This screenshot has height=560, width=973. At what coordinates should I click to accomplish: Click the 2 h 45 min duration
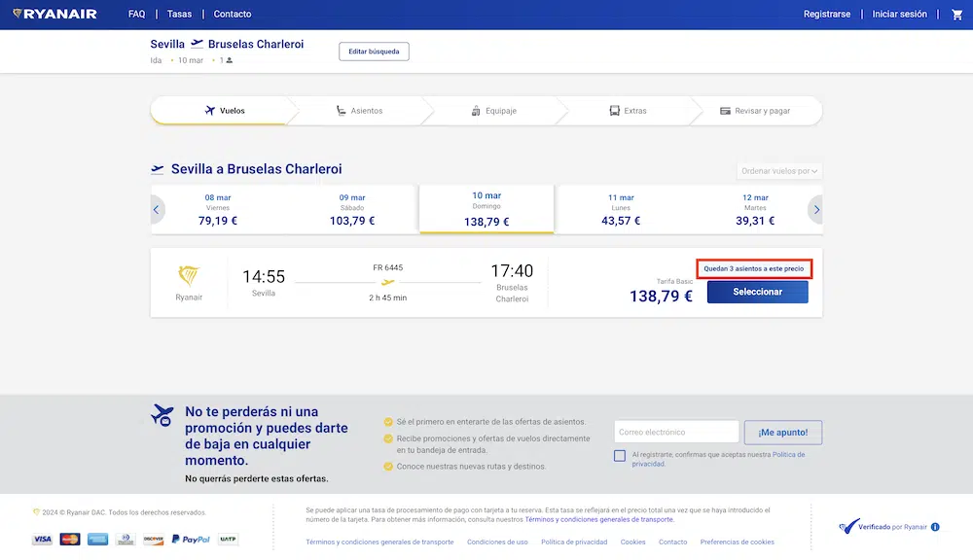pyautogui.click(x=388, y=297)
